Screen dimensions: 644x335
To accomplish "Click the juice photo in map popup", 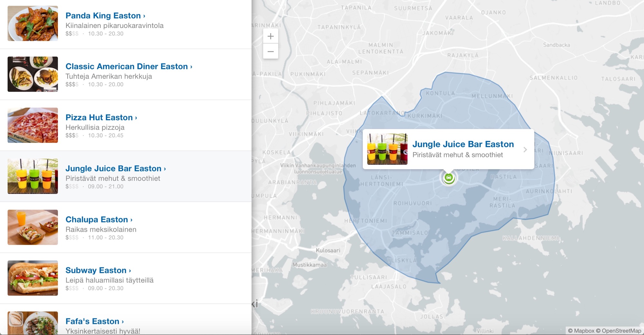I will [x=387, y=149].
